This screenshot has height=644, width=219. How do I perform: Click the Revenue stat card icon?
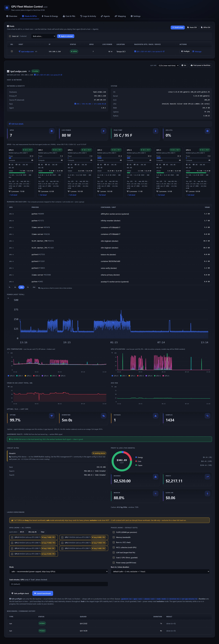tap(155, 477)
